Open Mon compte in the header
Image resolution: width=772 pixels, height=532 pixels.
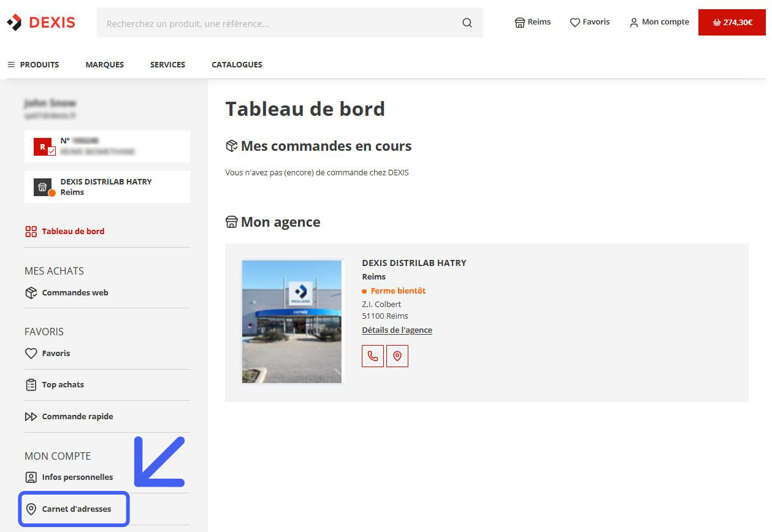point(659,22)
